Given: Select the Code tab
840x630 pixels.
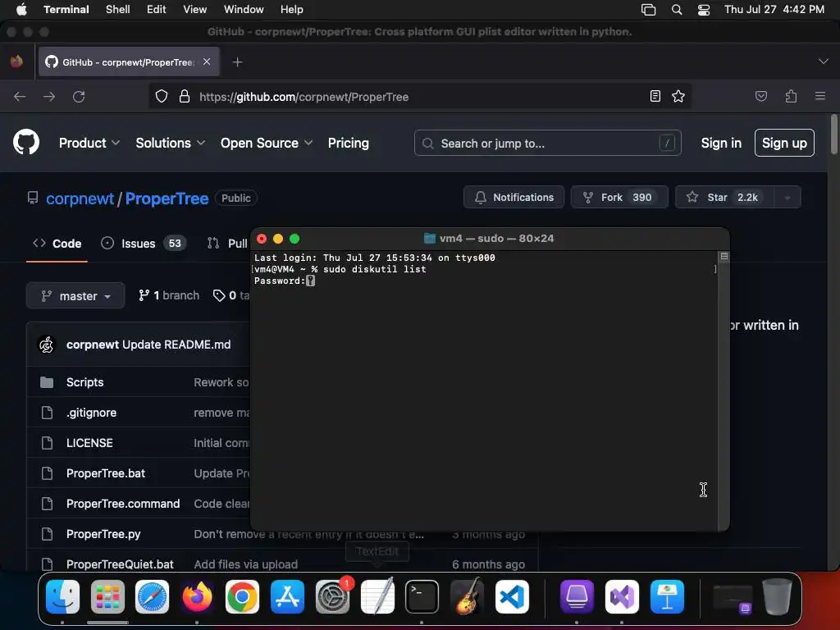Looking at the screenshot, I should click(57, 243).
